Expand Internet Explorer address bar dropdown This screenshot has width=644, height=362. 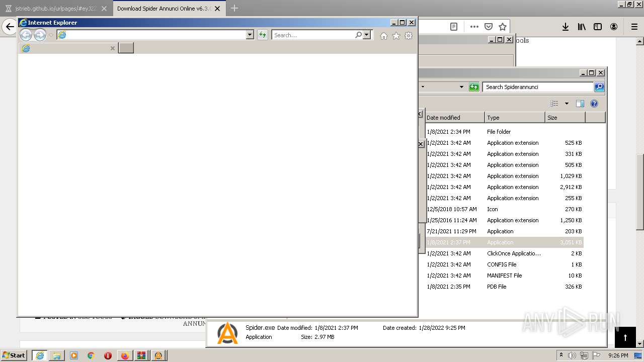(x=250, y=35)
